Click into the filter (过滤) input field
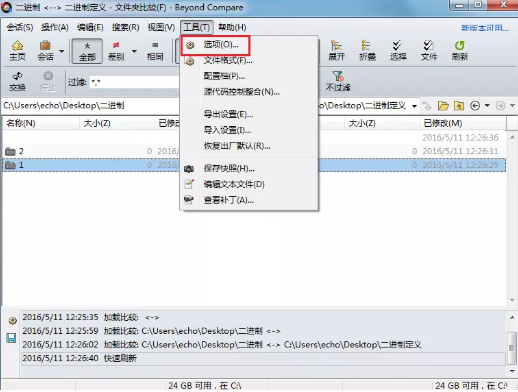Image resolution: width=518 pixels, height=392 pixels. 135,82
